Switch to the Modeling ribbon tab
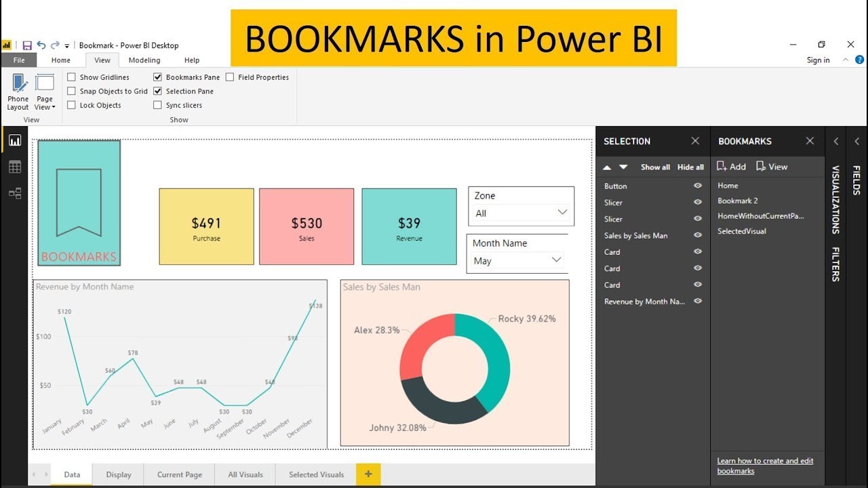The height and width of the screenshot is (488, 868). (144, 60)
